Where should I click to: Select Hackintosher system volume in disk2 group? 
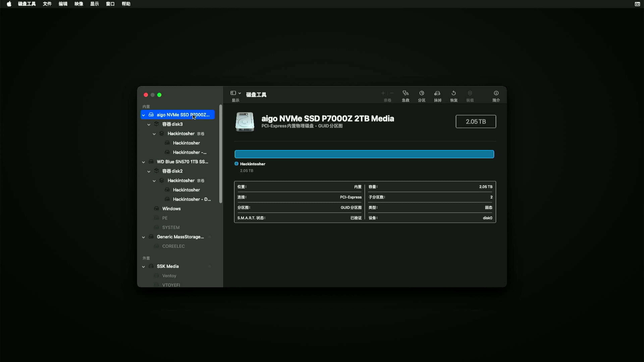coord(177,190)
